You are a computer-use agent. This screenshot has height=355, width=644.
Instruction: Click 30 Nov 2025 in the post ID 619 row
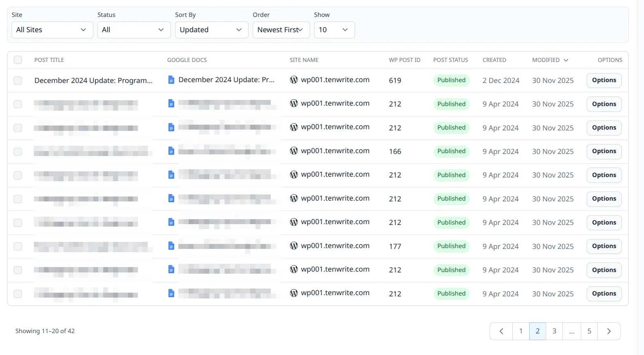tap(553, 80)
